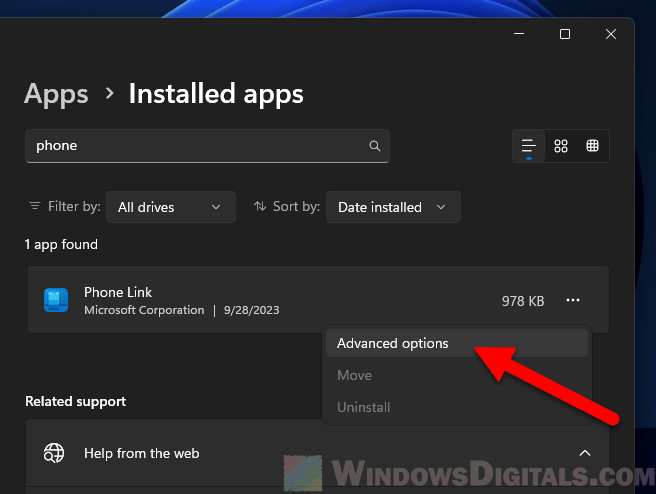Open Phone Link three-dot more options
656x494 pixels.
[x=573, y=300]
